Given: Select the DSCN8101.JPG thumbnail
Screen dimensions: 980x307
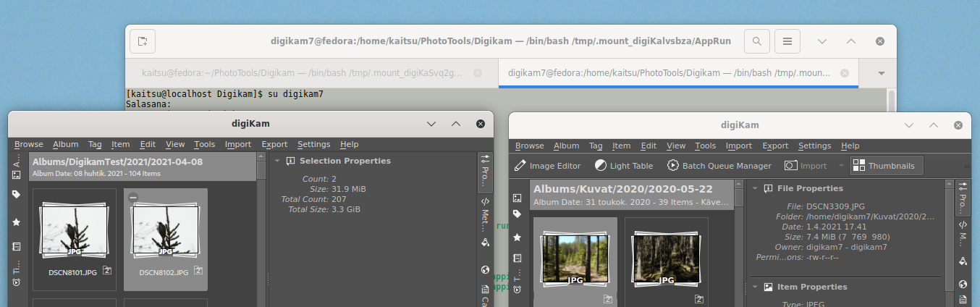Looking at the screenshot, I should [x=72, y=232].
